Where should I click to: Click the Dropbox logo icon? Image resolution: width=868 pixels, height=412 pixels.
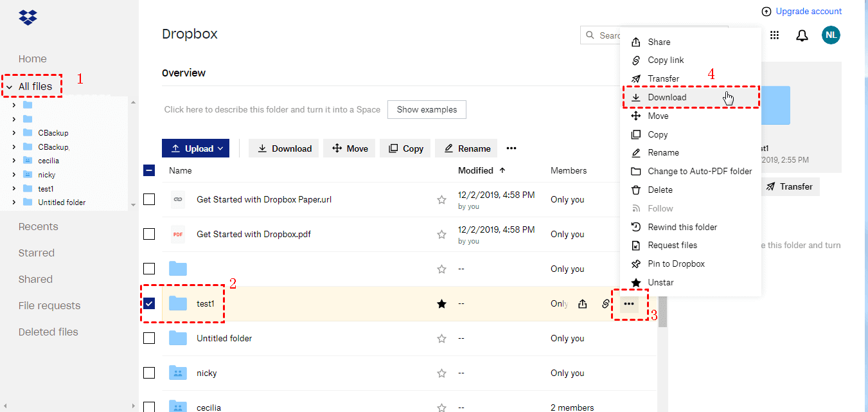(28, 17)
